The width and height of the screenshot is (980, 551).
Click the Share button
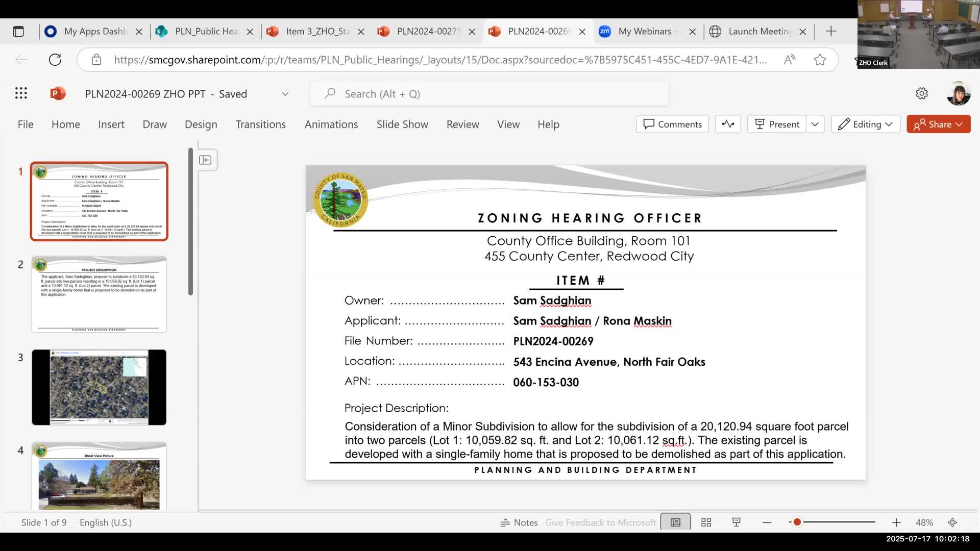(939, 124)
